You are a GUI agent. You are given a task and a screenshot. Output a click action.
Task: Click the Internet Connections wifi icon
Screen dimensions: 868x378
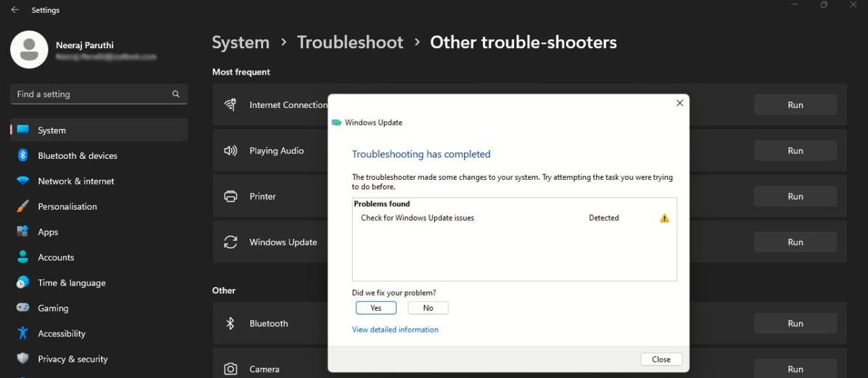click(x=231, y=105)
